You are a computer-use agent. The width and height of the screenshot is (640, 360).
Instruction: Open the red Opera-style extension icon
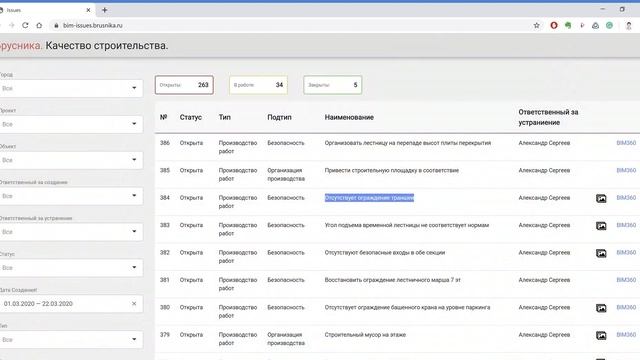pos(554,25)
